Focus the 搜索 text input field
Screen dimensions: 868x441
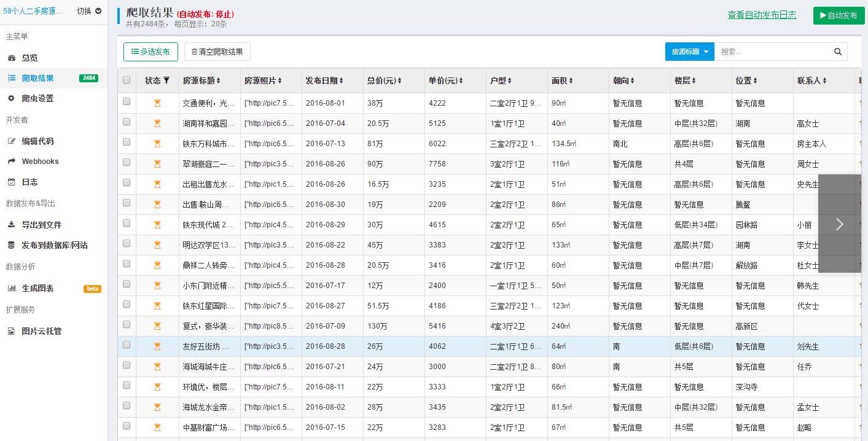pyautogui.click(x=773, y=52)
